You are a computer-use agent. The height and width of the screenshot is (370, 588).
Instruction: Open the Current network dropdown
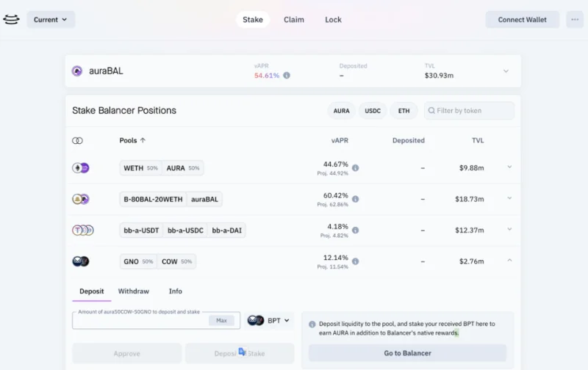pyautogui.click(x=51, y=20)
